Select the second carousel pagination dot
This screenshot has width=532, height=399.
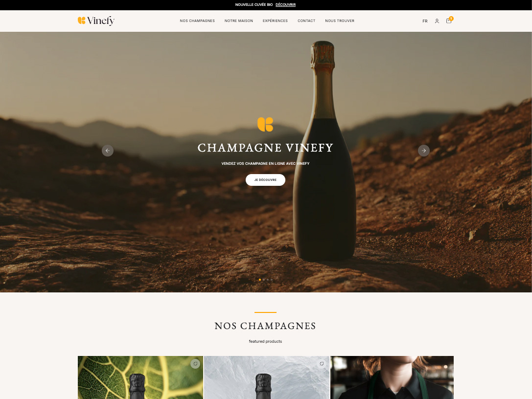(x=264, y=280)
